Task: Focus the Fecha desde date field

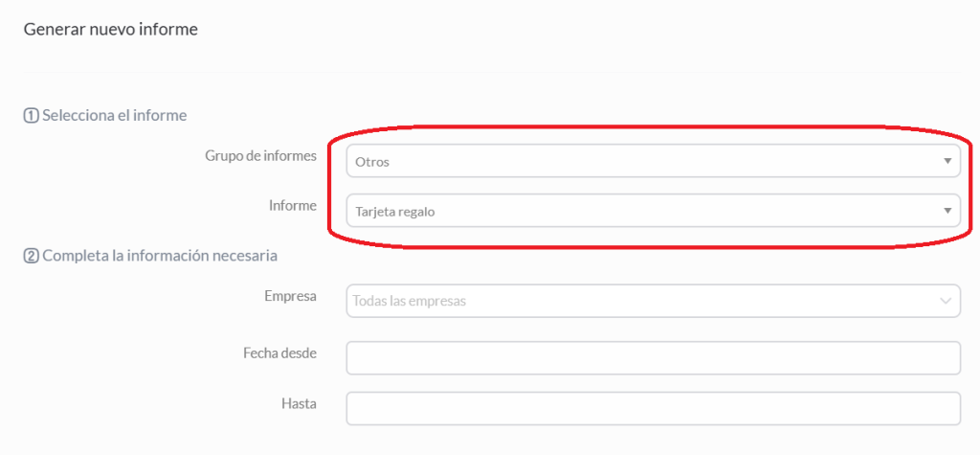Action: (x=653, y=358)
